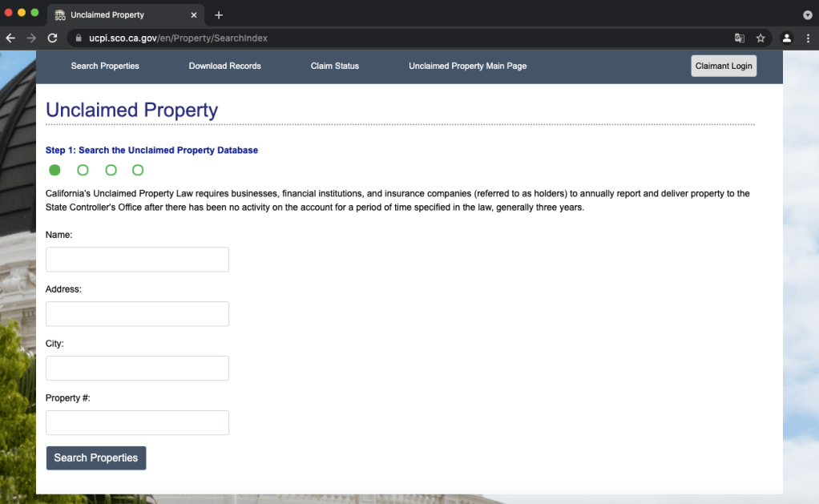
Task: Go to Claim Status page
Action: (x=334, y=66)
